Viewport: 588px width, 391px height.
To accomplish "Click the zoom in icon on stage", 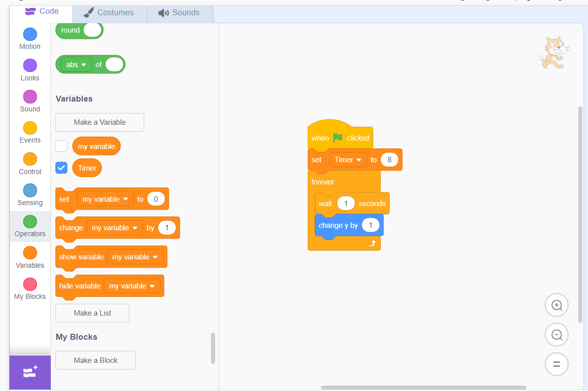I will 556,305.
